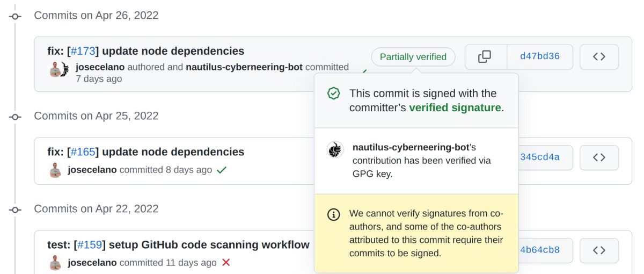Click the red failed status X icon
Viewport: 644px width, 274px height.
coord(226,263)
